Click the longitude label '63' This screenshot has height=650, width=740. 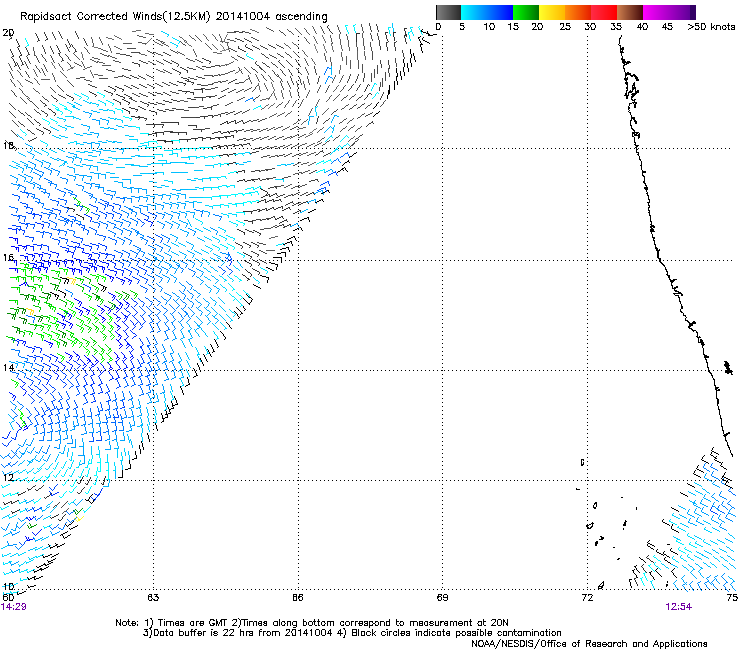[153, 598]
